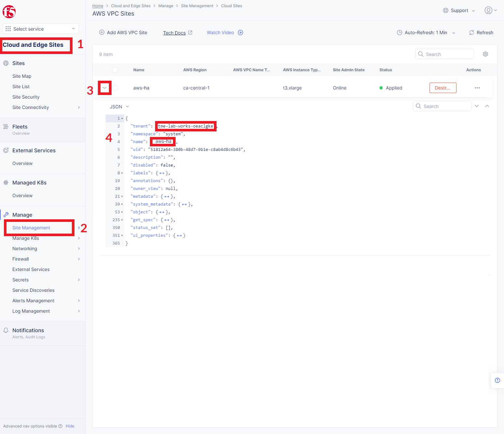Click Cloud and Edge Sites breadcrumb

click(131, 6)
